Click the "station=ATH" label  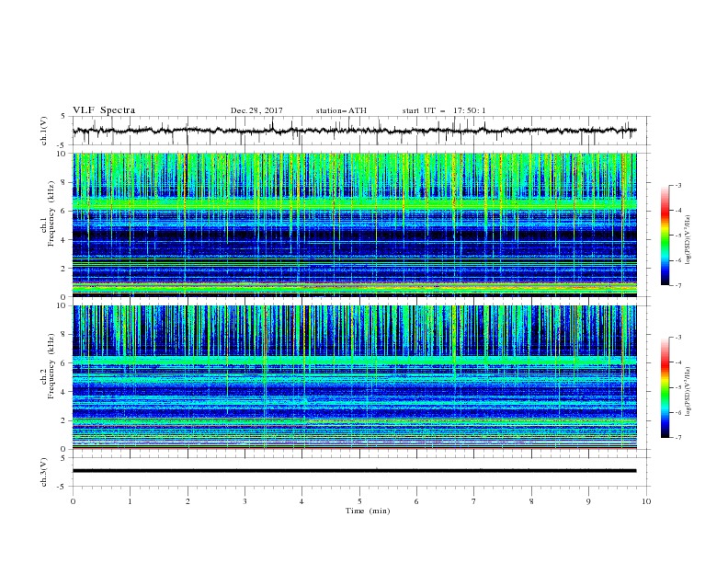coord(341,110)
